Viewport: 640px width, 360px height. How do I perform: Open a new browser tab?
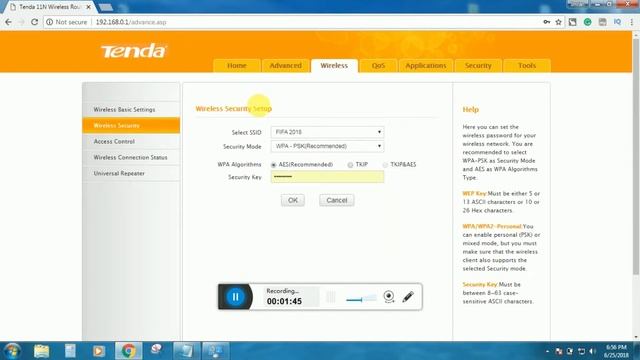(106, 7)
